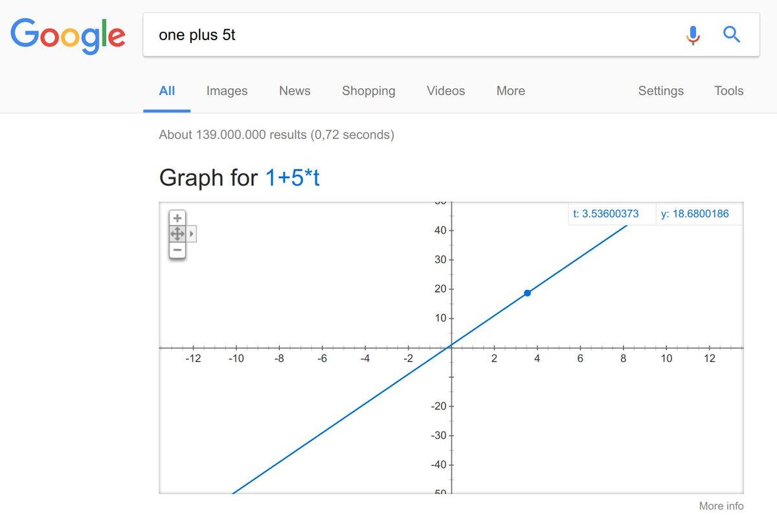777x532 pixels.
Task: Switch to the News tab
Action: [295, 91]
